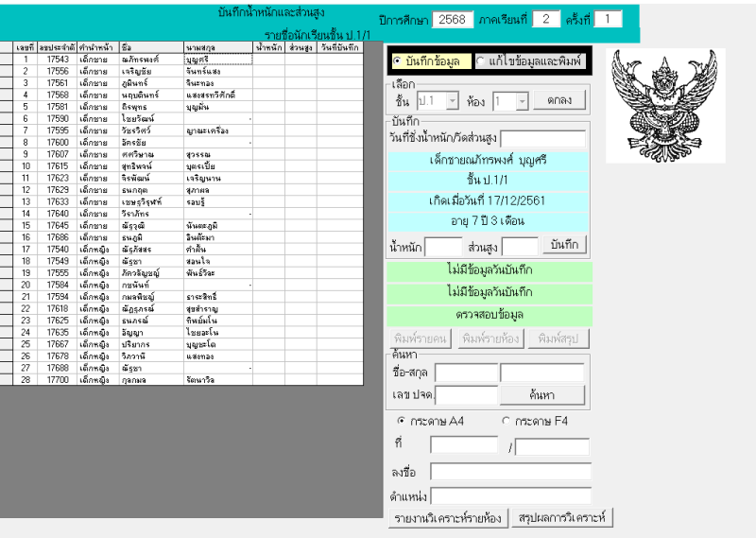Click the น้ำหนัก weight input box
This screenshot has width=756, height=538.
pyautogui.click(x=443, y=246)
